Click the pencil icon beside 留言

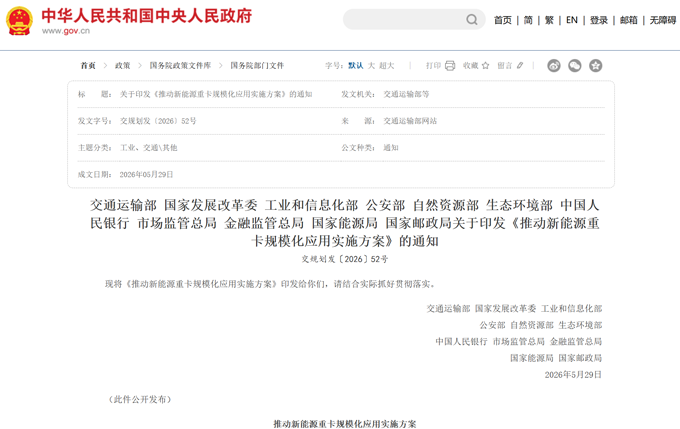click(x=520, y=65)
